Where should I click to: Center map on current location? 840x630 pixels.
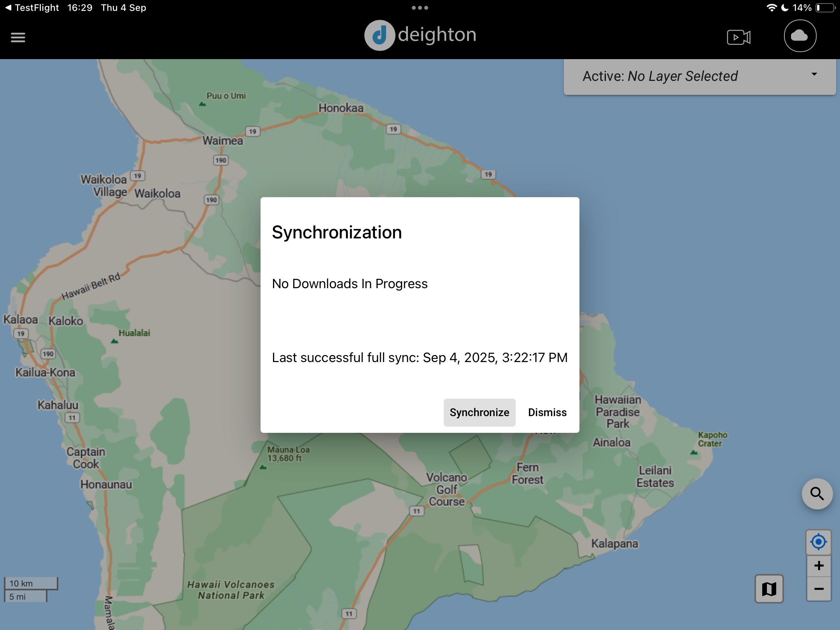(x=818, y=541)
